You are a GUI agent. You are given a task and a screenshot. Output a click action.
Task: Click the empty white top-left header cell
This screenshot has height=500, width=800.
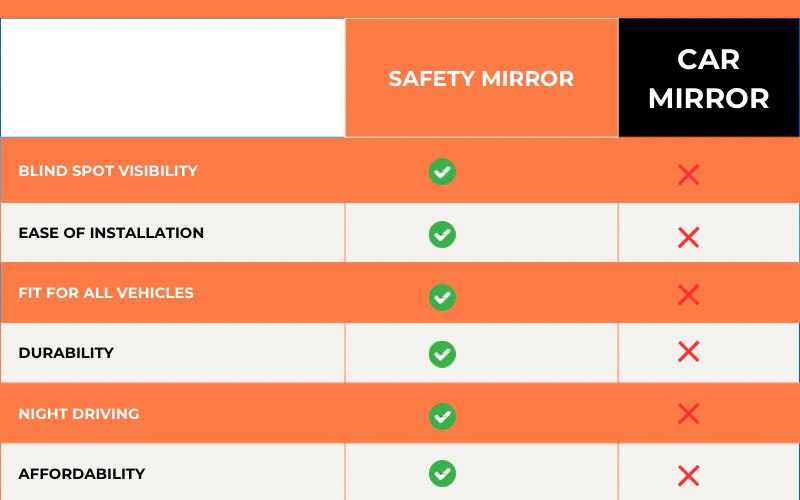172,78
